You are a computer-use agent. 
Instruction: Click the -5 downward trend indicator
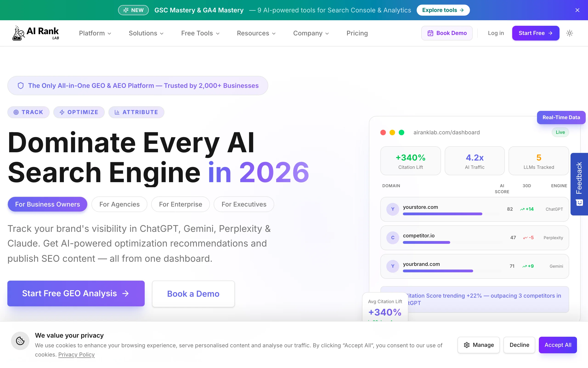[528, 238]
